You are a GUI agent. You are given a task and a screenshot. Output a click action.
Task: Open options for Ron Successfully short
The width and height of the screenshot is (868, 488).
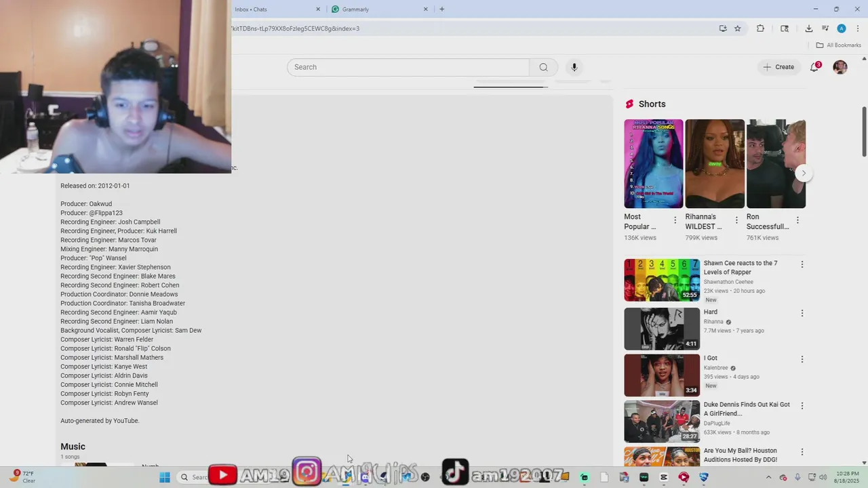click(797, 220)
